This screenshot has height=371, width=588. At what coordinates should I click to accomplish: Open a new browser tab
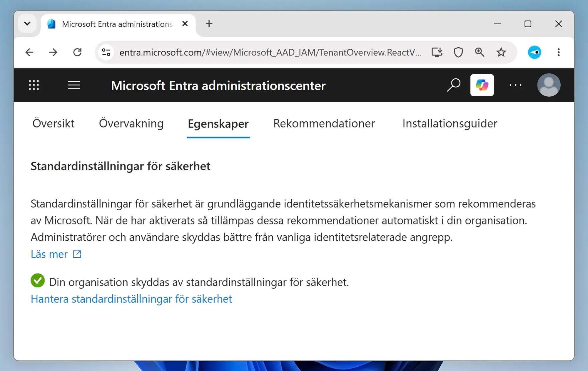click(x=209, y=24)
